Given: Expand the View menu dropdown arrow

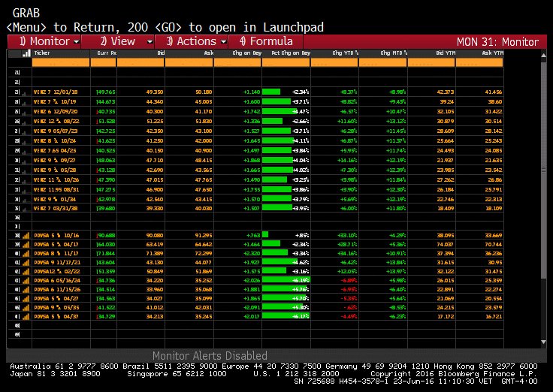Looking at the screenshot, I should (x=150, y=42).
